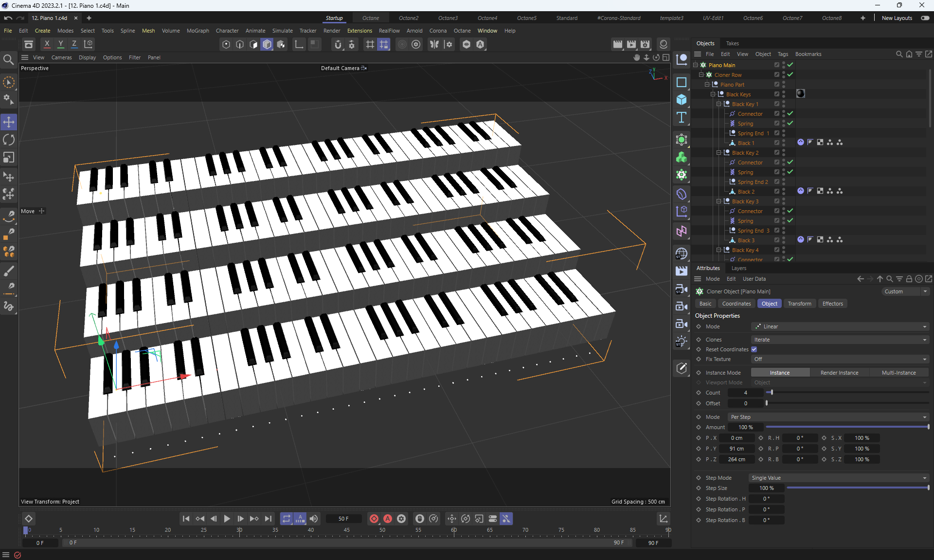Adjust the Count slider
The image size is (934, 560).
(772, 393)
